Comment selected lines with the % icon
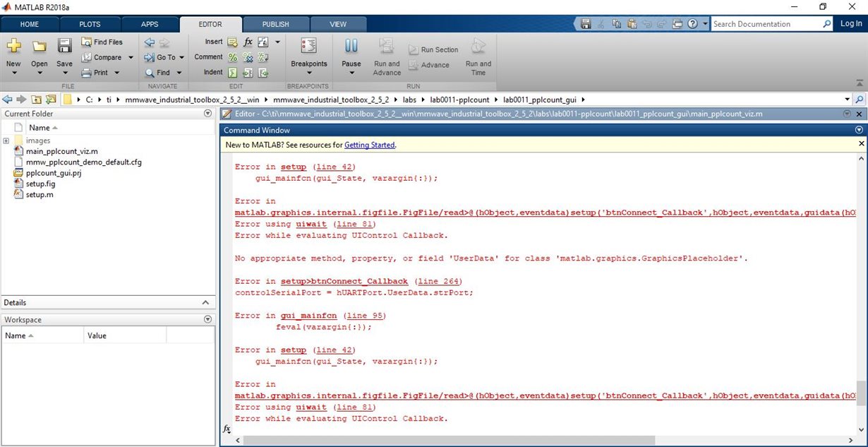 coord(232,57)
